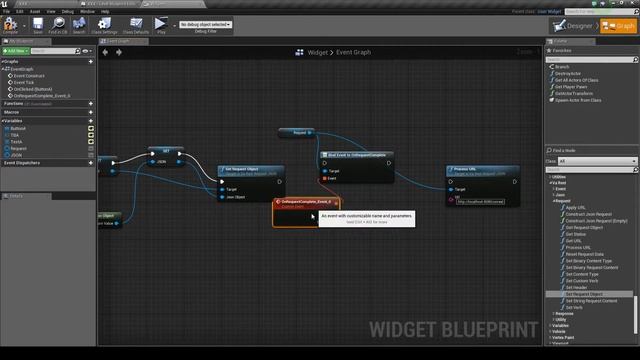
Task: Expand the Utilities category in Palette
Action: (x=551, y=177)
